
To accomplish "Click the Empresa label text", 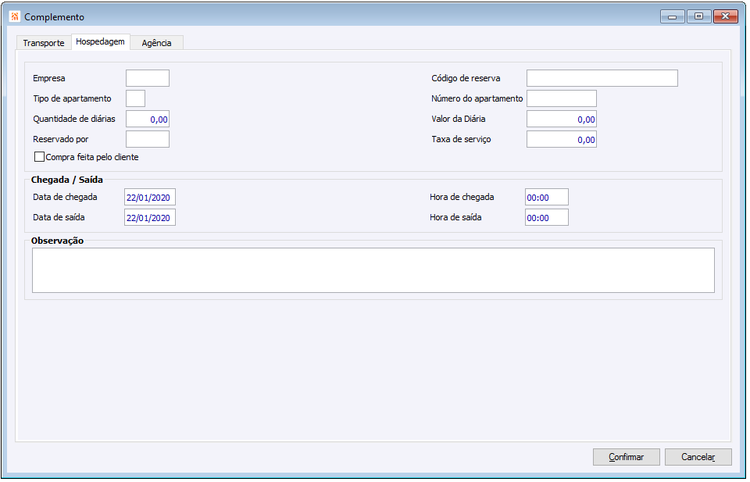I will coord(49,78).
